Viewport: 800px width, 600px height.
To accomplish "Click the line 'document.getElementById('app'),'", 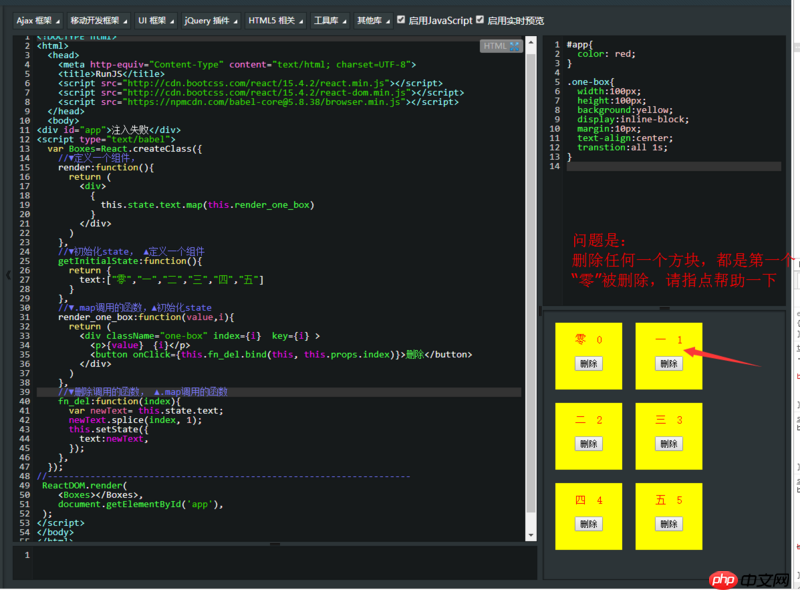I will click(141, 505).
